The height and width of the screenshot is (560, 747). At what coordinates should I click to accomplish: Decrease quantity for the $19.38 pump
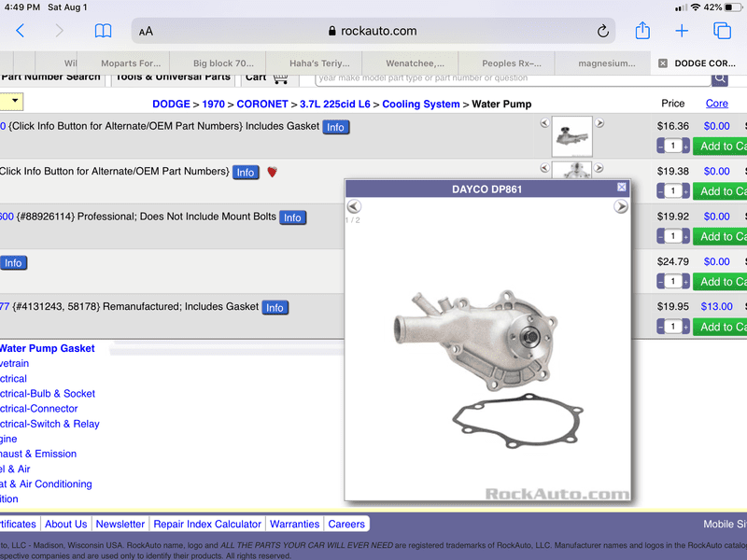pyautogui.click(x=660, y=191)
